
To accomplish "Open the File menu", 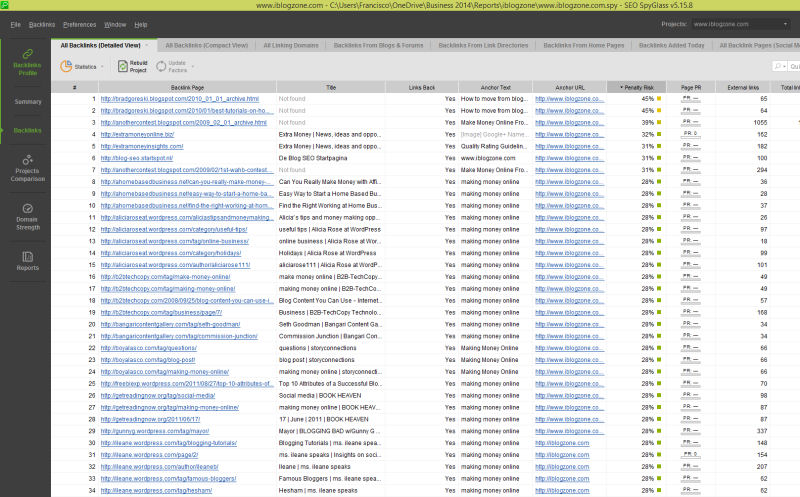I will click(x=15, y=24).
